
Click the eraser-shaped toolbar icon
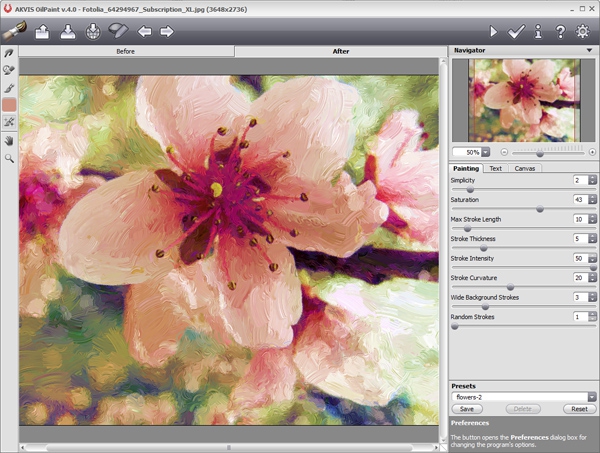coord(118,31)
